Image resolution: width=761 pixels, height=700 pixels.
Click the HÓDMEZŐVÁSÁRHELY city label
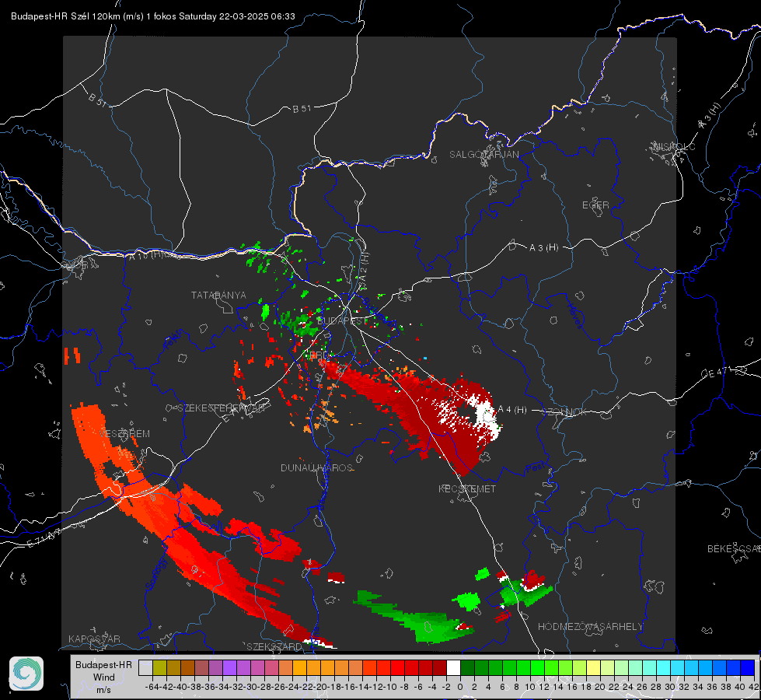pos(590,627)
